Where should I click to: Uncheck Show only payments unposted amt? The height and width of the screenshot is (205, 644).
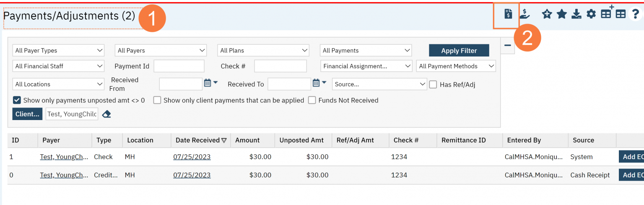coord(17,100)
